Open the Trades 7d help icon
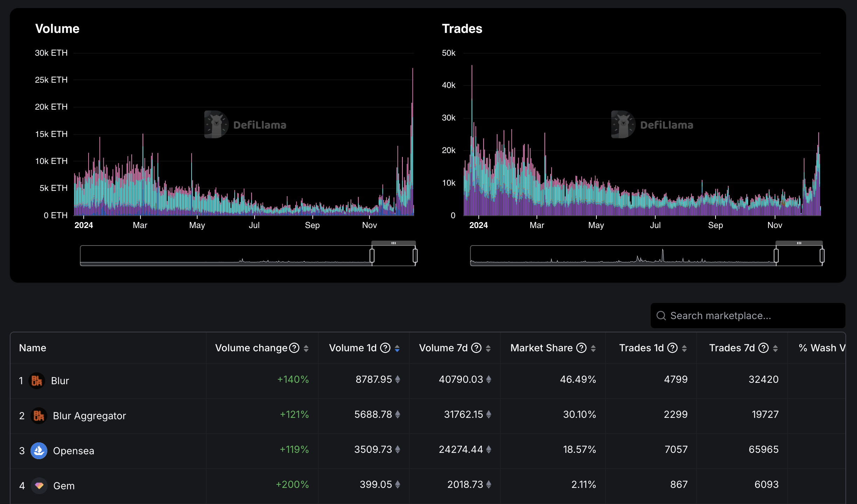 click(x=763, y=348)
